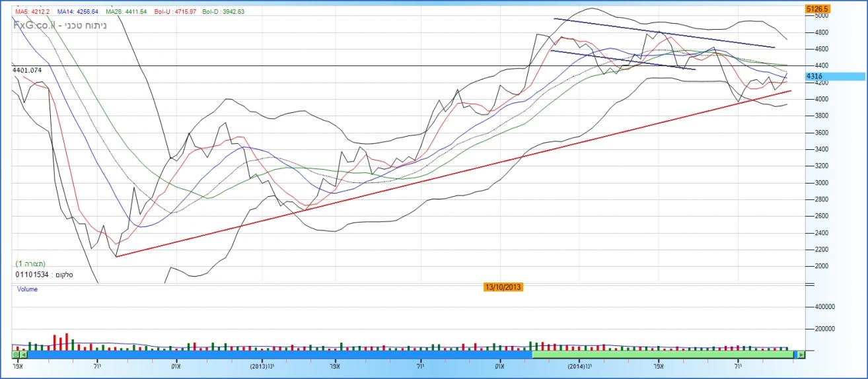
Task: Click the Volume panel label
Action: [26, 289]
